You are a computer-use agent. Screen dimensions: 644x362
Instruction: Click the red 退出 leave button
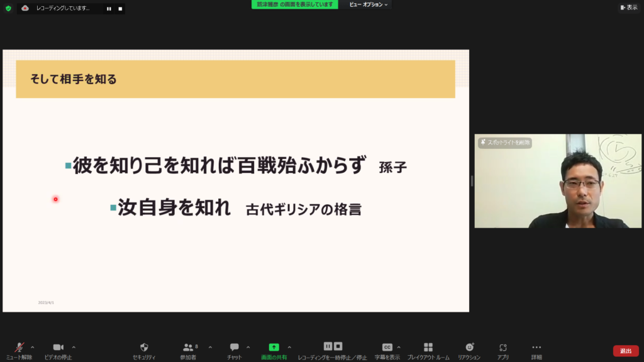625,351
